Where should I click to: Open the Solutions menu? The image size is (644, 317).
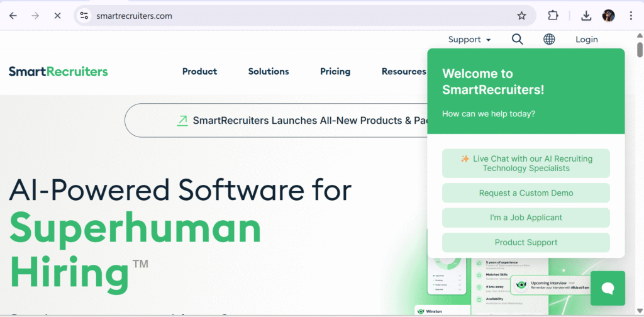coord(269,72)
